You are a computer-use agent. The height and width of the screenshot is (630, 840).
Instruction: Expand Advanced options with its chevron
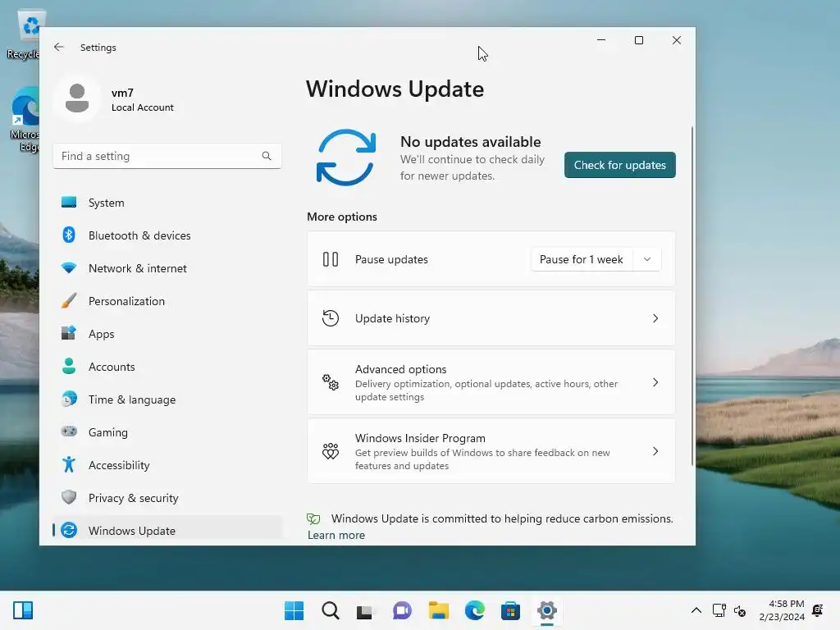coord(655,382)
